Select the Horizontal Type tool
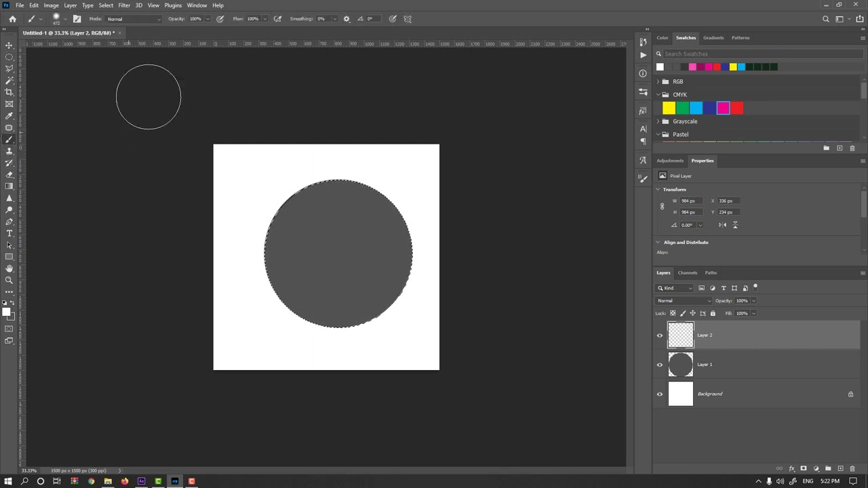868x488 pixels. [x=9, y=233]
